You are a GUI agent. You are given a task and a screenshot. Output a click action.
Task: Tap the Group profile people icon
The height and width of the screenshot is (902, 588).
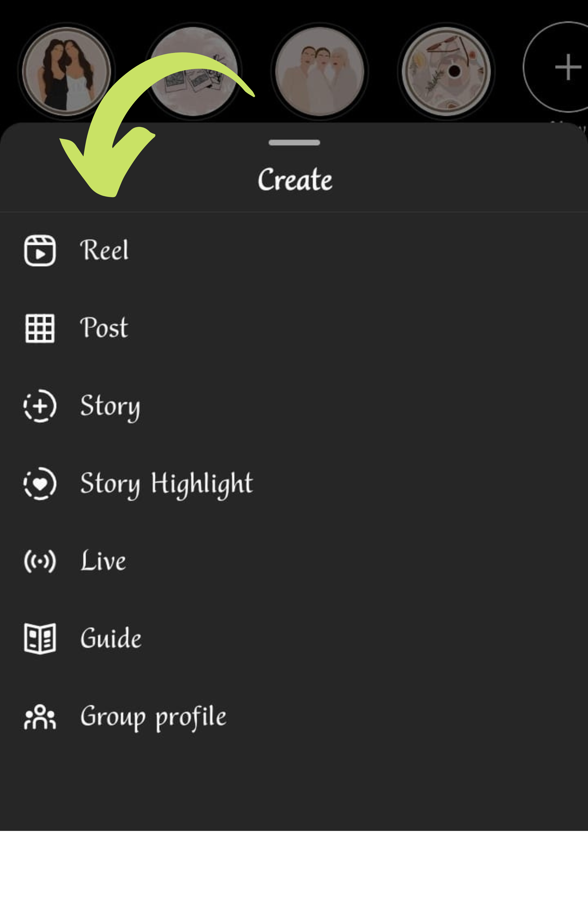(x=40, y=717)
